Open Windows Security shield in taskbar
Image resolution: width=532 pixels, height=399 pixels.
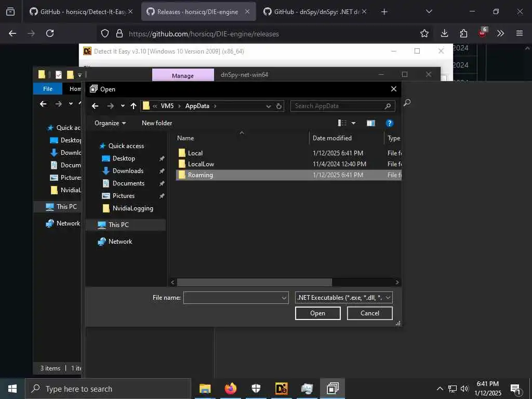pyautogui.click(x=256, y=389)
